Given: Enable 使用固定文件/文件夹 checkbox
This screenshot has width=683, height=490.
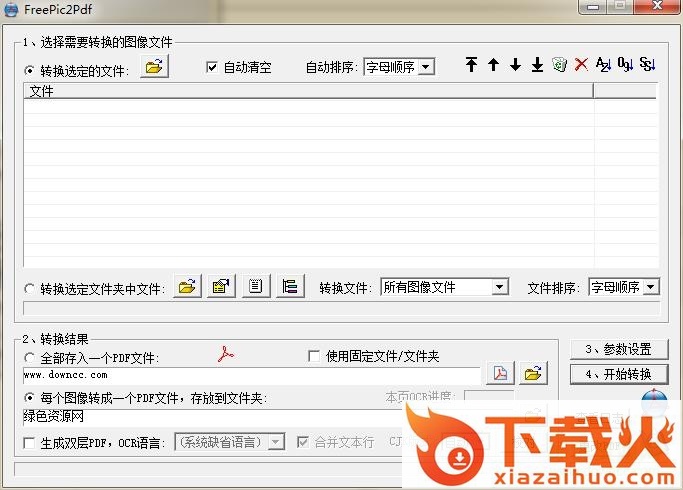Looking at the screenshot, I should [314, 356].
